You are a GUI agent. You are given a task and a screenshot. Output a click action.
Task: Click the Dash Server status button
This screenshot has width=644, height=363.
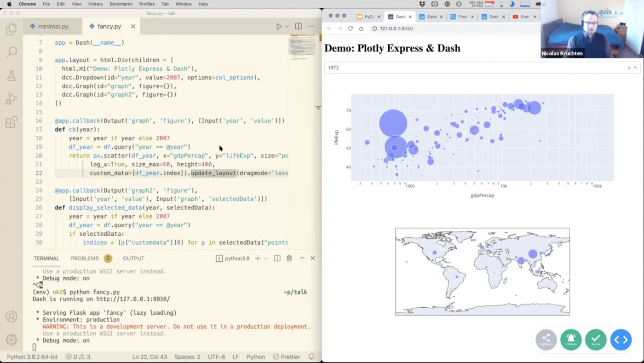click(x=596, y=340)
